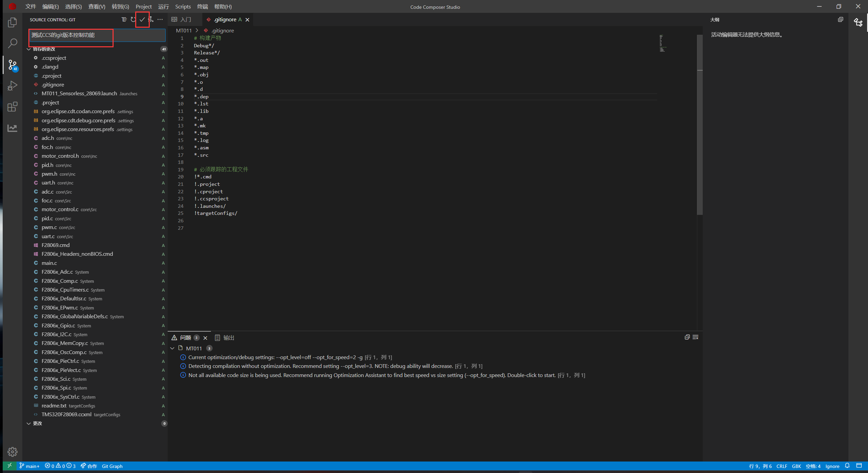The image size is (868, 473).
Task: Click the commit message input box
Action: 97,35
